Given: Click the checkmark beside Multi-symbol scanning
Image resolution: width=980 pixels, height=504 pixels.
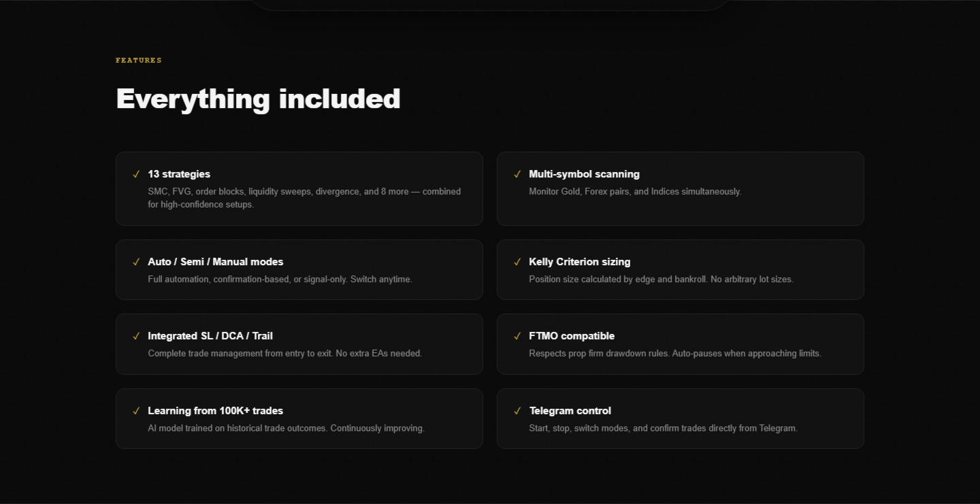Looking at the screenshot, I should [517, 174].
